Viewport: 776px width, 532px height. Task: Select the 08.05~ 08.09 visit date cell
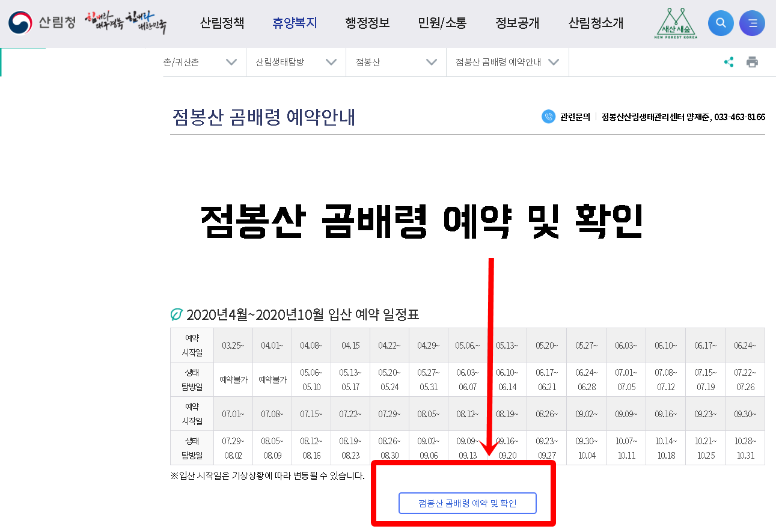coord(272,448)
